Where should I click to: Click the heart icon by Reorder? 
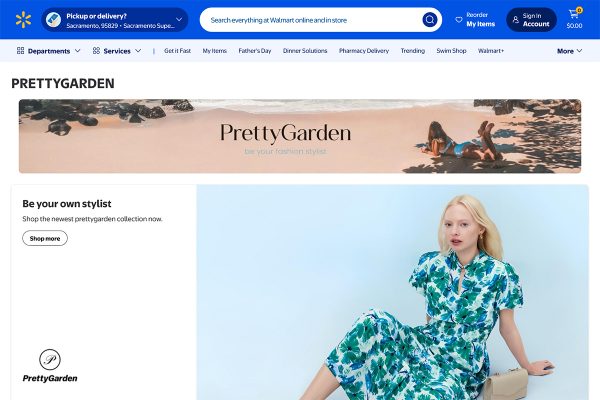458,20
